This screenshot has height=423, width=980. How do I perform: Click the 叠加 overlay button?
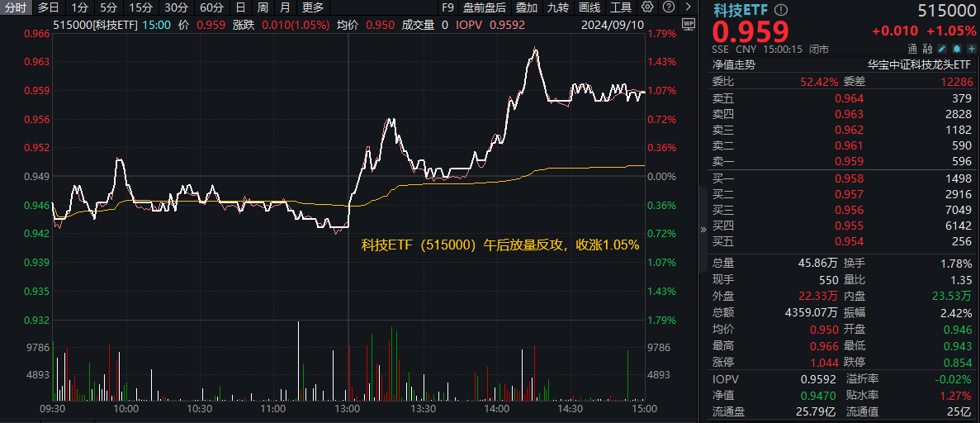526,7
